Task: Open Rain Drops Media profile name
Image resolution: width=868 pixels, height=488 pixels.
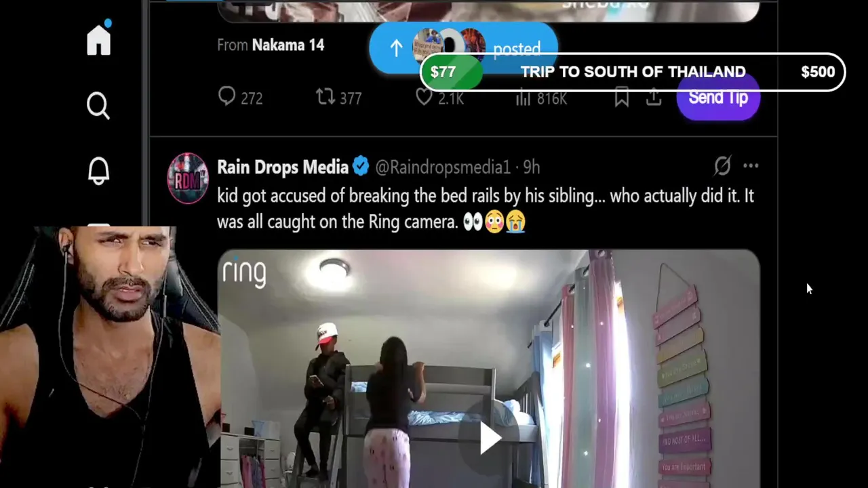Action: pyautogui.click(x=283, y=167)
